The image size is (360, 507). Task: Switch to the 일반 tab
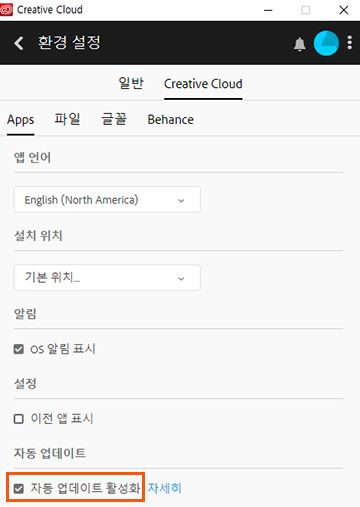click(x=131, y=83)
